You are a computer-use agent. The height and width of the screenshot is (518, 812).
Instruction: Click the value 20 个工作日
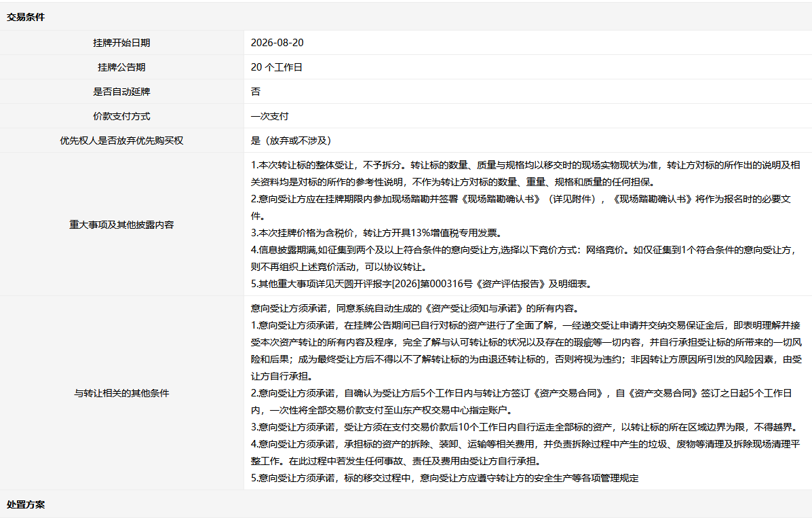(x=277, y=67)
